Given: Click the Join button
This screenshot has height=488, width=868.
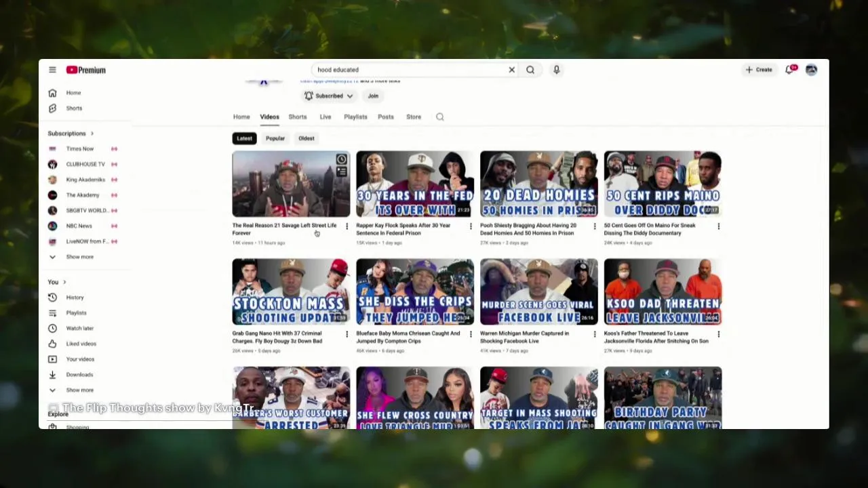Looking at the screenshot, I should click(373, 96).
